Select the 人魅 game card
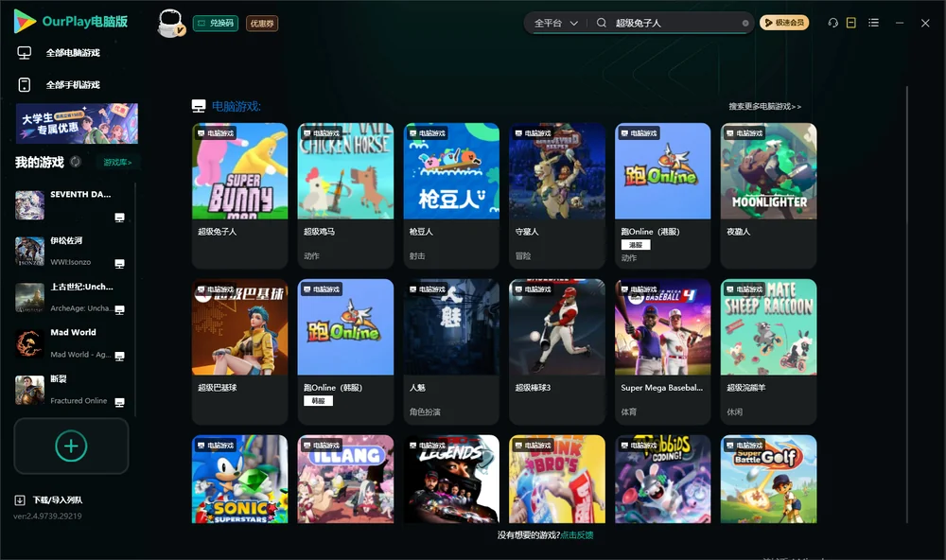The width and height of the screenshot is (946, 560). [x=451, y=352]
